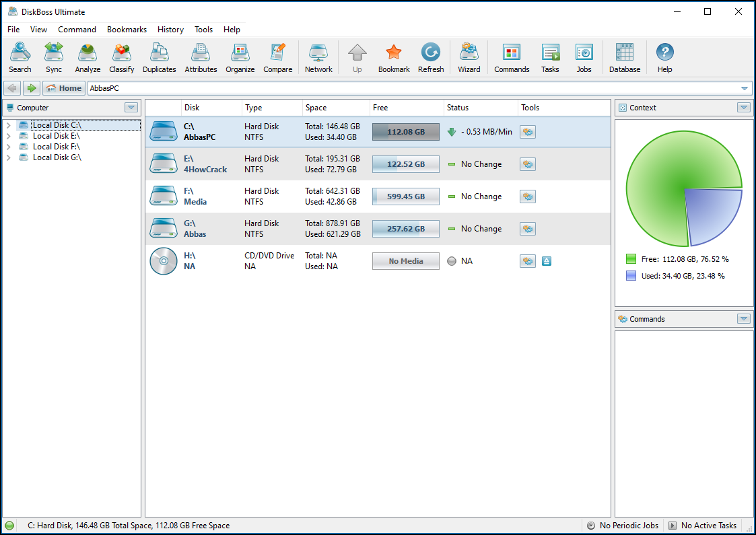The width and height of the screenshot is (756, 535).
Task: Launch the Sync tool
Action: [53, 58]
